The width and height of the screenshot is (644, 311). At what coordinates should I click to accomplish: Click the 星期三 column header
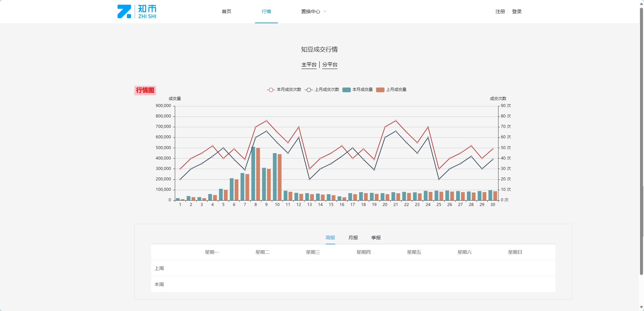point(313,252)
